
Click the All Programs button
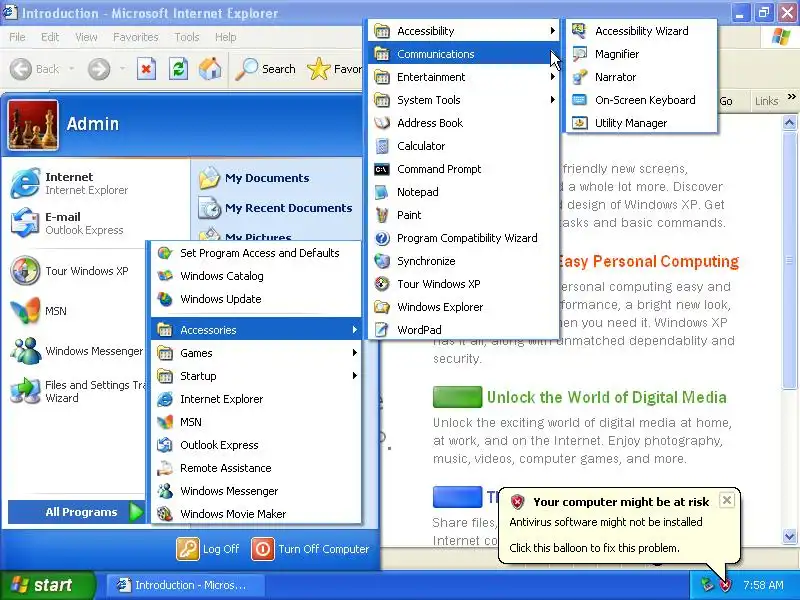coord(77,512)
